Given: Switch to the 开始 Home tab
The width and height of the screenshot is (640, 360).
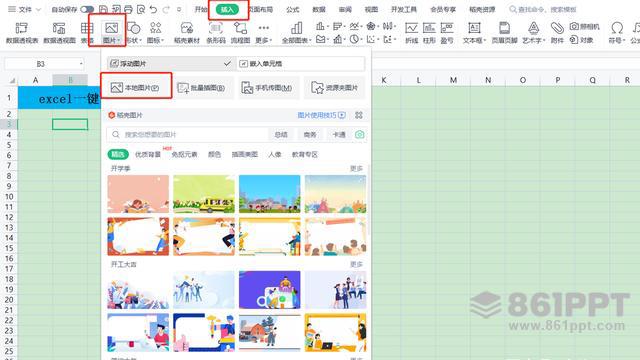Looking at the screenshot, I should (x=200, y=9).
